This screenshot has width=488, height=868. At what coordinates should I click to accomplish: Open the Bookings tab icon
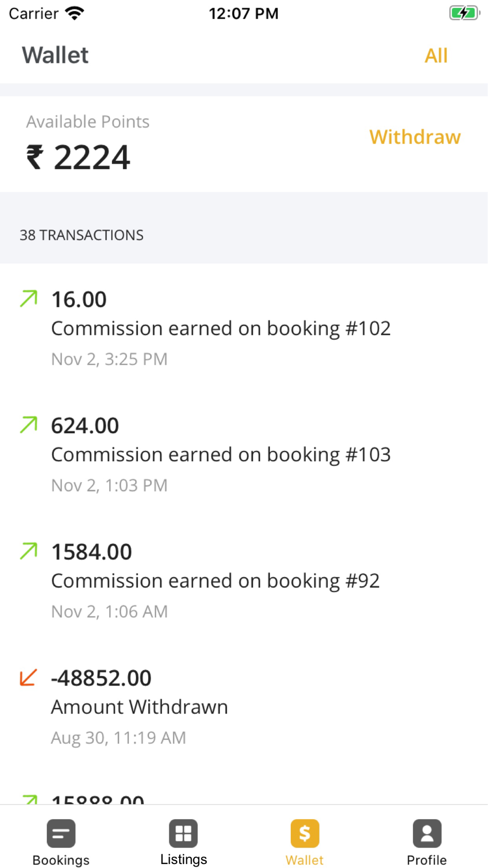pos(61,833)
